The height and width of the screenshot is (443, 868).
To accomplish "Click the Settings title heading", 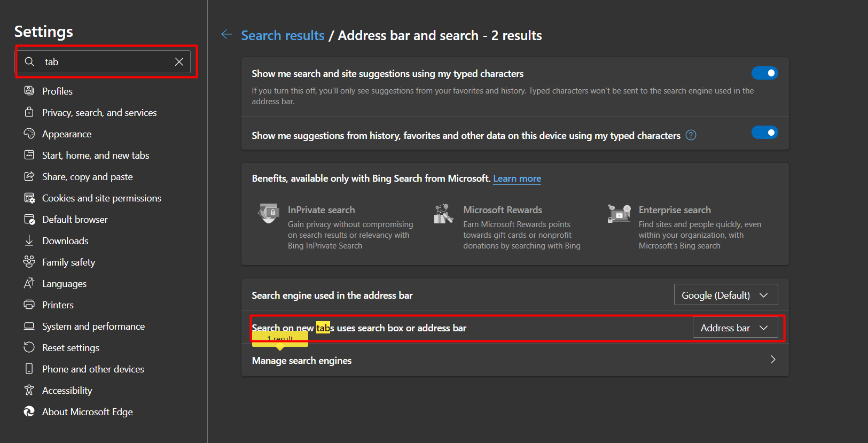I will [44, 32].
